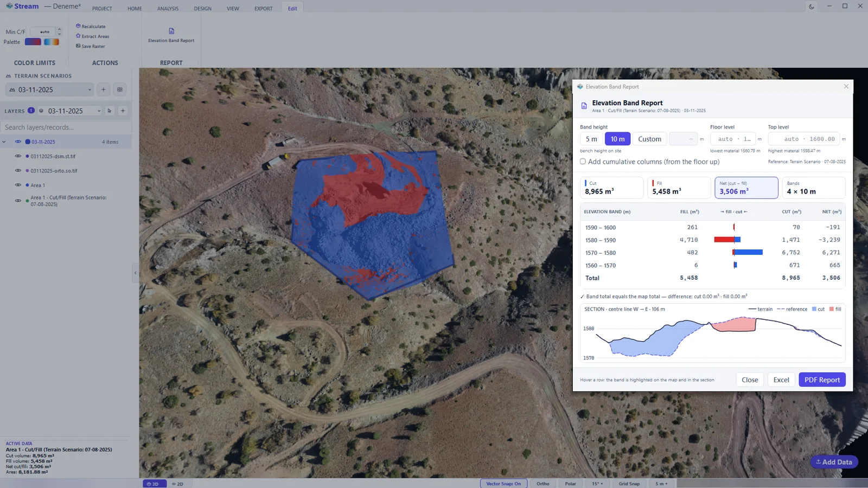Open the Terrain Scenarios 03-11-2025 dropdown
Screen dimensions: 868x488
tap(49, 89)
